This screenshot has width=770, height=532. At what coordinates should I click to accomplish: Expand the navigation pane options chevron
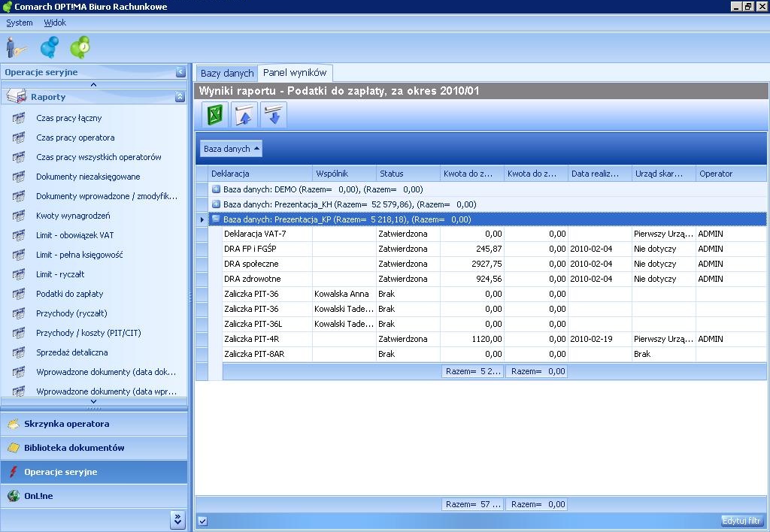177,519
